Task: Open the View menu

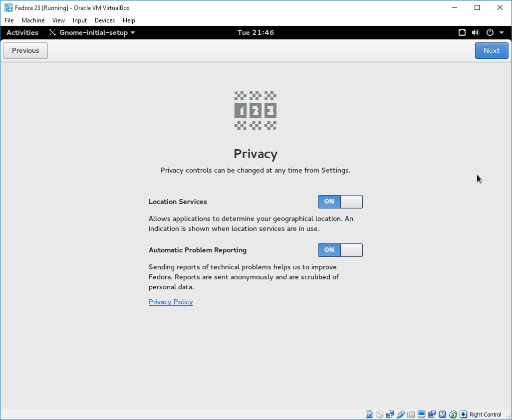Action: pyautogui.click(x=58, y=20)
